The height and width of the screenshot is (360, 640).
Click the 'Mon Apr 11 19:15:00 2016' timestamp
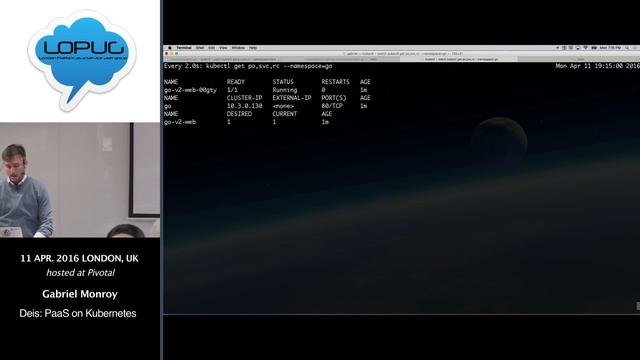[x=598, y=66]
